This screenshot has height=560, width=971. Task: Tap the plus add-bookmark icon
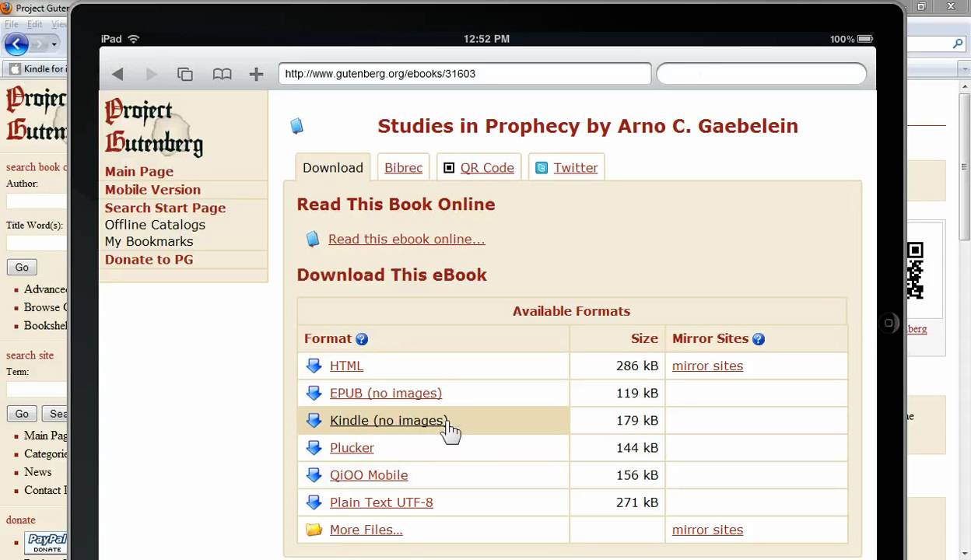click(256, 74)
